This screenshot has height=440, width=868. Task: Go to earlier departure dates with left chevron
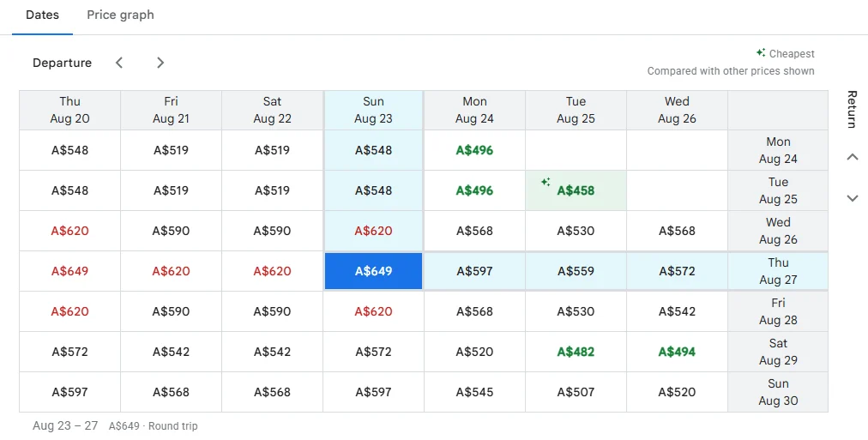119,63
